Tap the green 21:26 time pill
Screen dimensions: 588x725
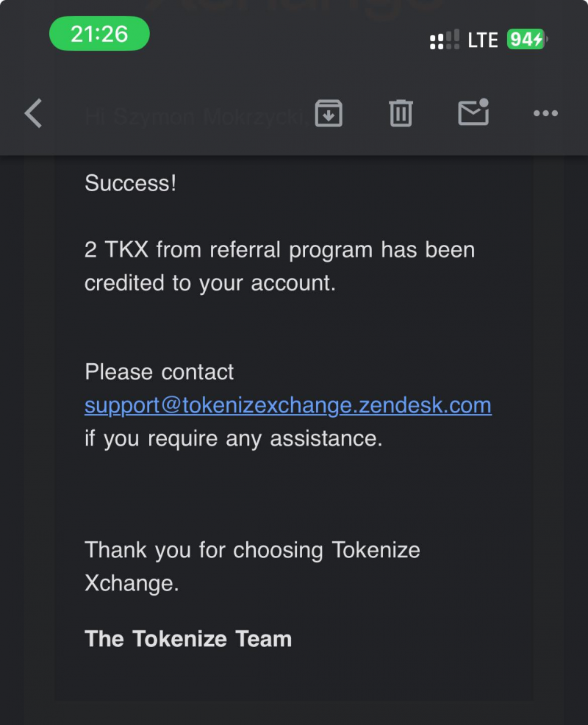point(99,34)
